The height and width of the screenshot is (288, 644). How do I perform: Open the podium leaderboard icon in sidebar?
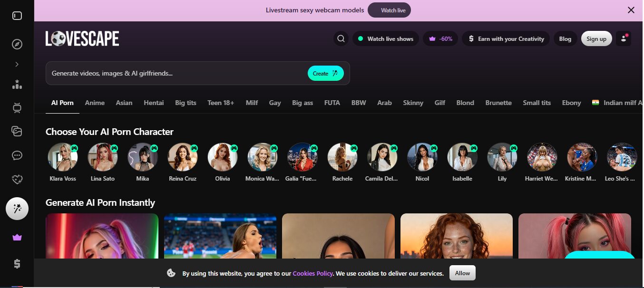point(17,85)
